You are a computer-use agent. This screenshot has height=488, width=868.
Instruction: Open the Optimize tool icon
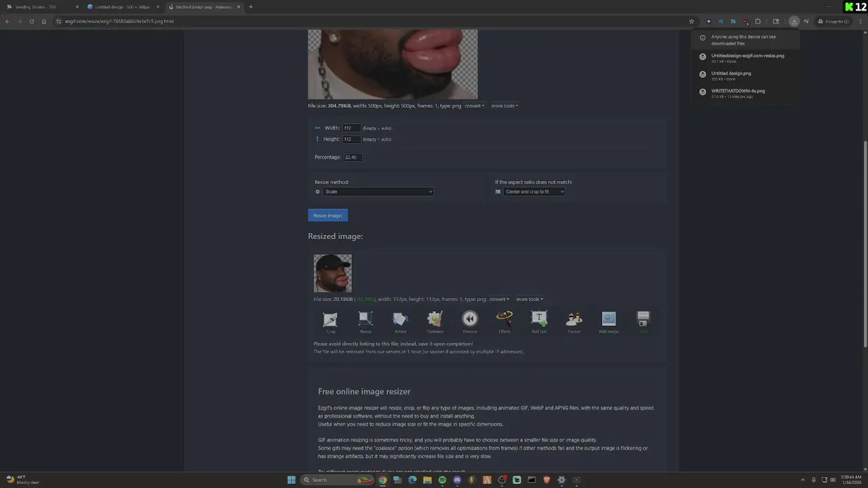435,321
